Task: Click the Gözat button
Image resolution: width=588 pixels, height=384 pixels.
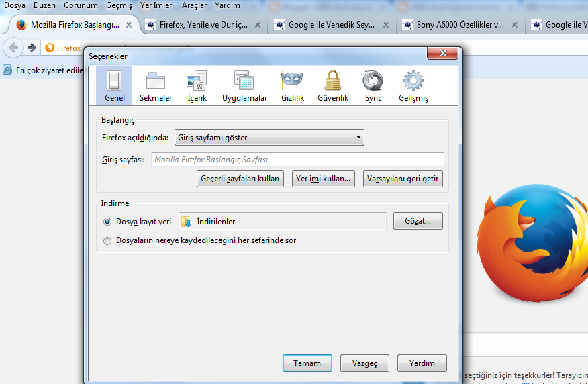Action: [x=418, y=221]
